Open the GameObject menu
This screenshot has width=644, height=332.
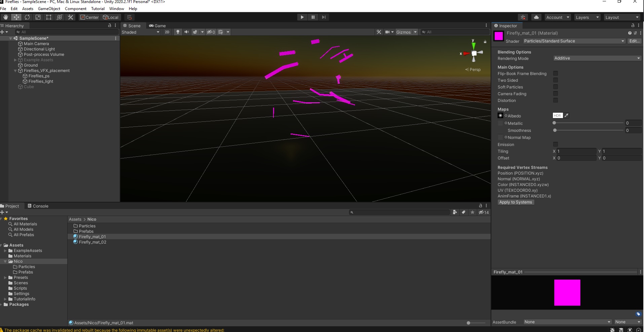(x=49, y=9)
